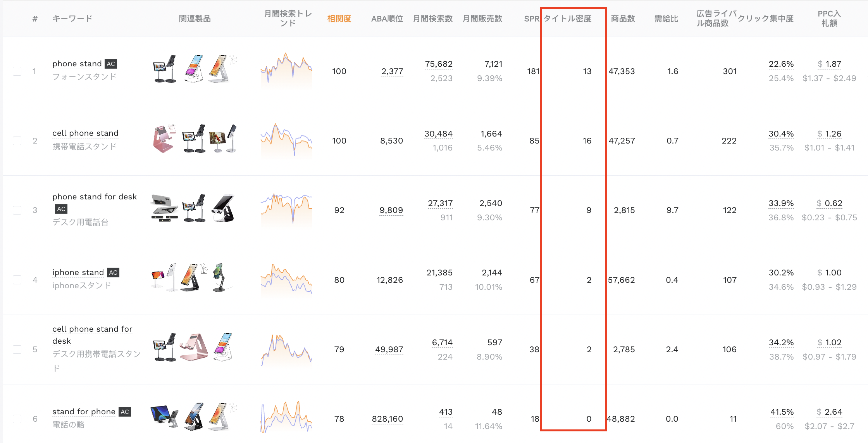Sort by the 相関度 column header
868x443 pixels.
pos(339,18)
